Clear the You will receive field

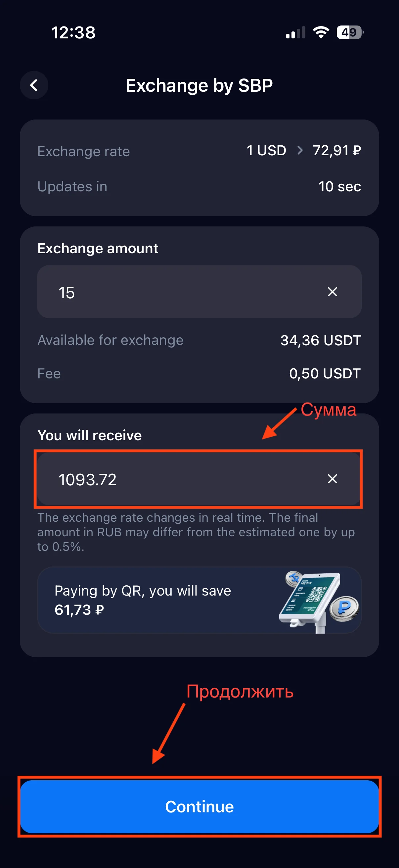click(332, 479)
